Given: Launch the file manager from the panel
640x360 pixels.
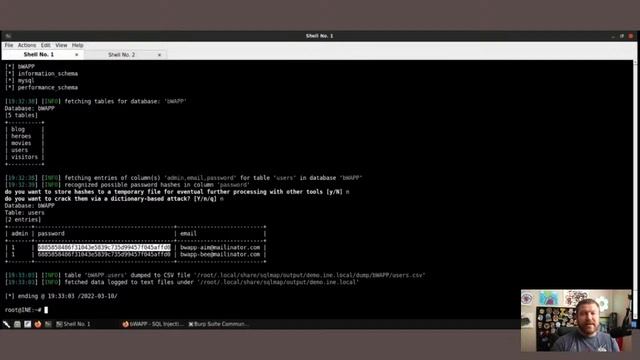Looking at the screenshot, I should tap(17, 324).
